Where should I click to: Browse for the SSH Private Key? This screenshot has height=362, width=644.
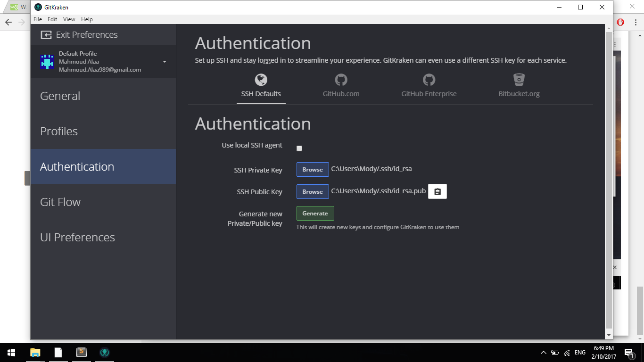tap(313, 170)
